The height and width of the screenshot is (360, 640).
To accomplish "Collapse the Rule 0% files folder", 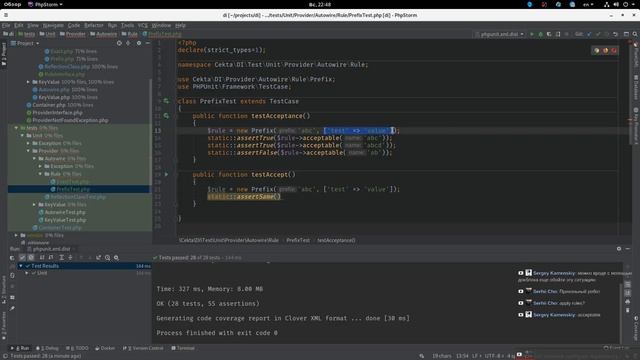I will coord(40,174).
